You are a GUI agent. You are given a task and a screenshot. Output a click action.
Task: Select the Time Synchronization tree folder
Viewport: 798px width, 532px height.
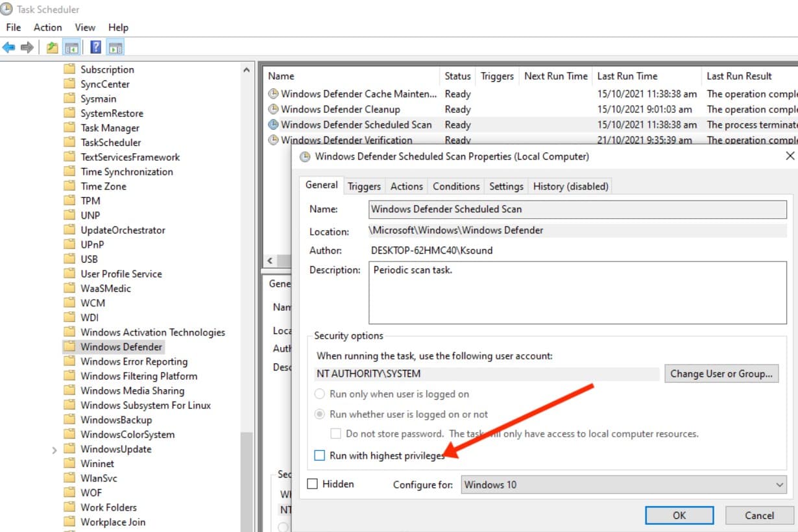[x=127, y=172]
